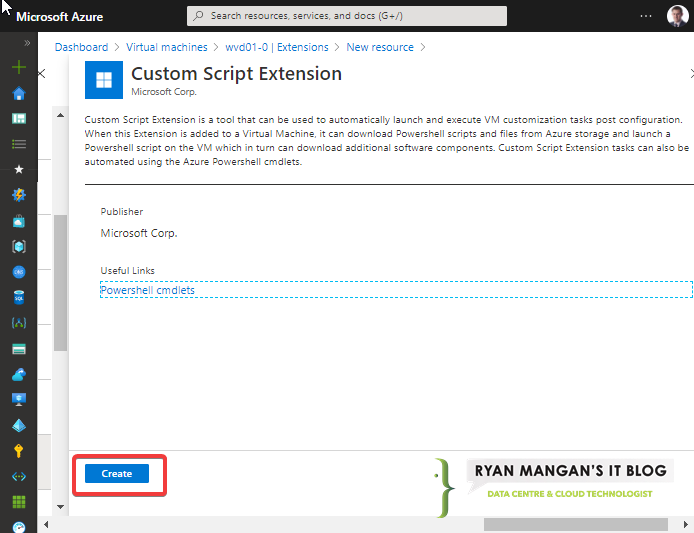
Task: Open the blue cloud service icon
Action: [x=19, y=375]
